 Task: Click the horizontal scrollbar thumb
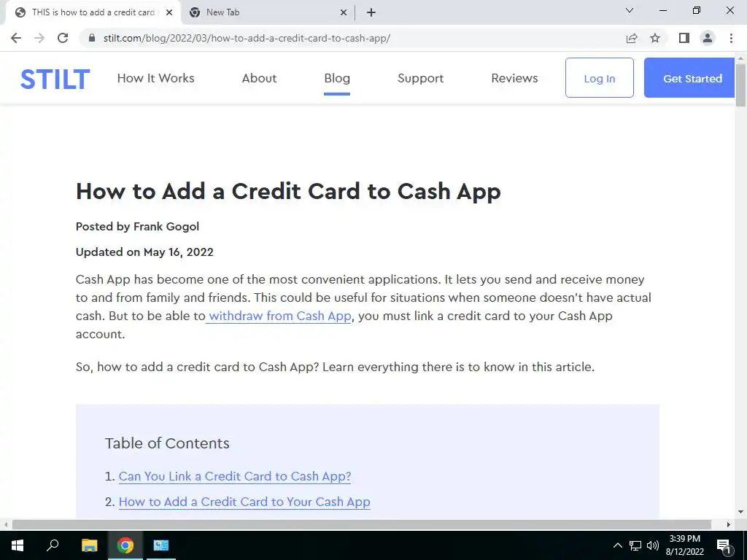(x=362, y=525)
